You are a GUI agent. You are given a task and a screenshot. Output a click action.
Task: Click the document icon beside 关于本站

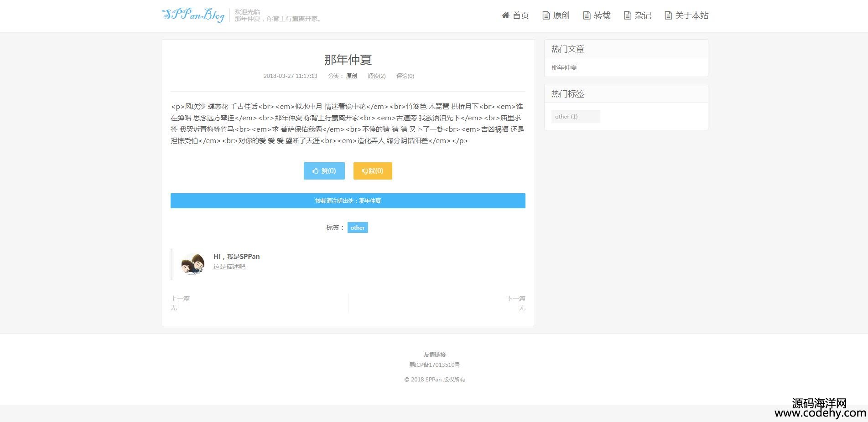668,15
